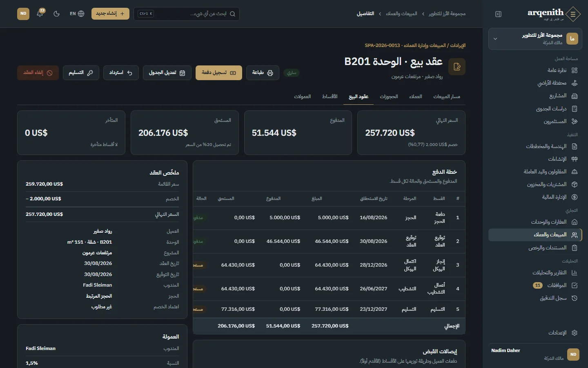Click the ساري status badge
The image size is (588, 368).
point(292,73)
